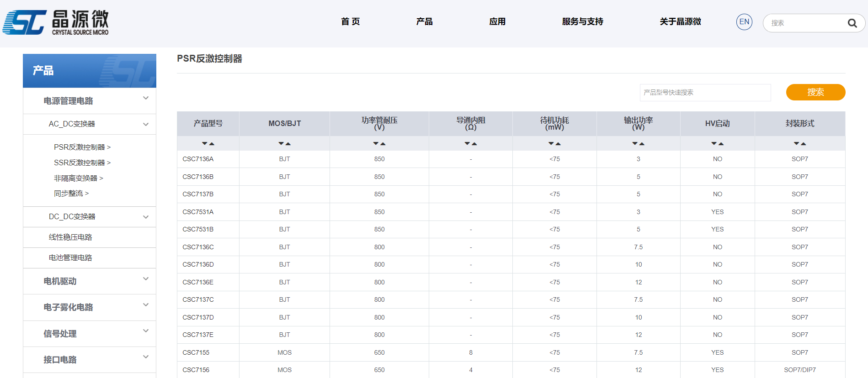Sort the HV启动 column with its arrows
Image resolution: width=868 pixels, height=378 pixels.
[x=717, y=144]
